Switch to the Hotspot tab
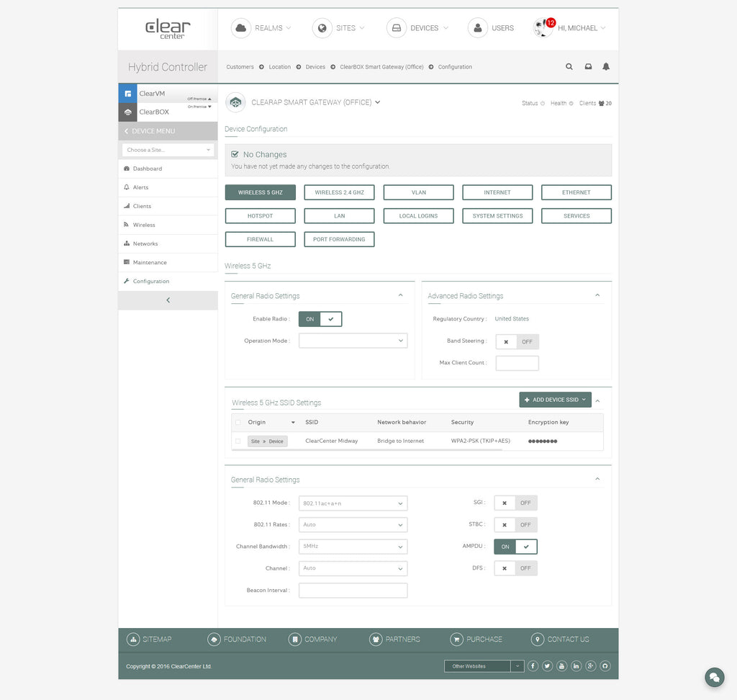Screen dimensions: 737x700 (261, 216)
